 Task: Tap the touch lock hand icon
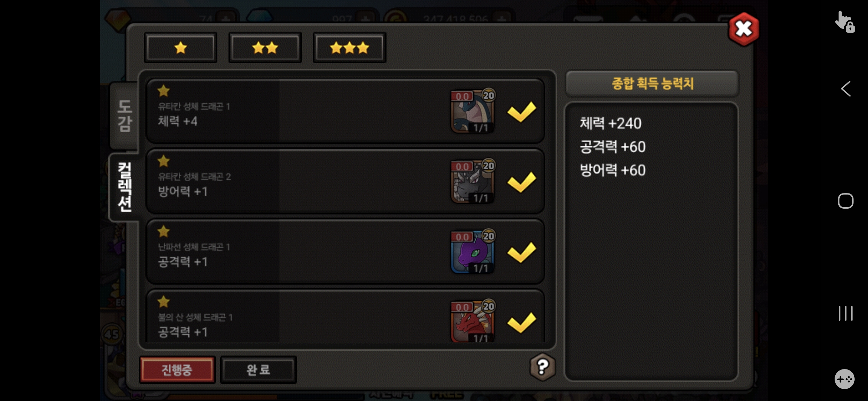click(845, 22)
